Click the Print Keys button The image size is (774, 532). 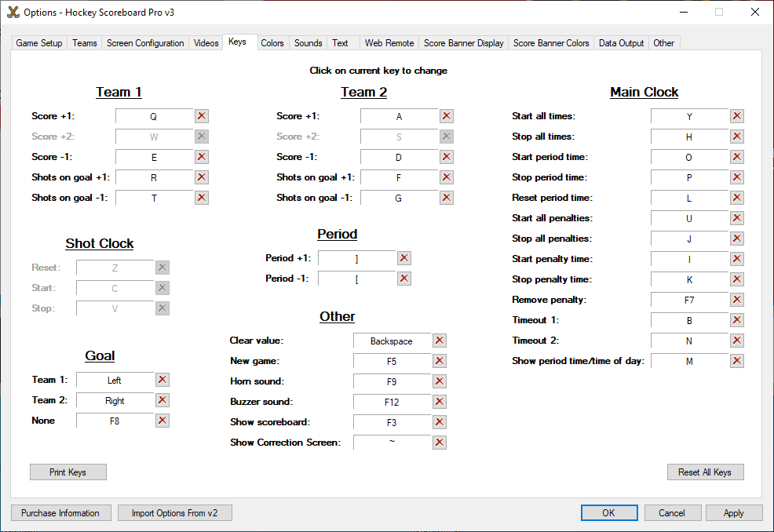[x=68, y=472]
